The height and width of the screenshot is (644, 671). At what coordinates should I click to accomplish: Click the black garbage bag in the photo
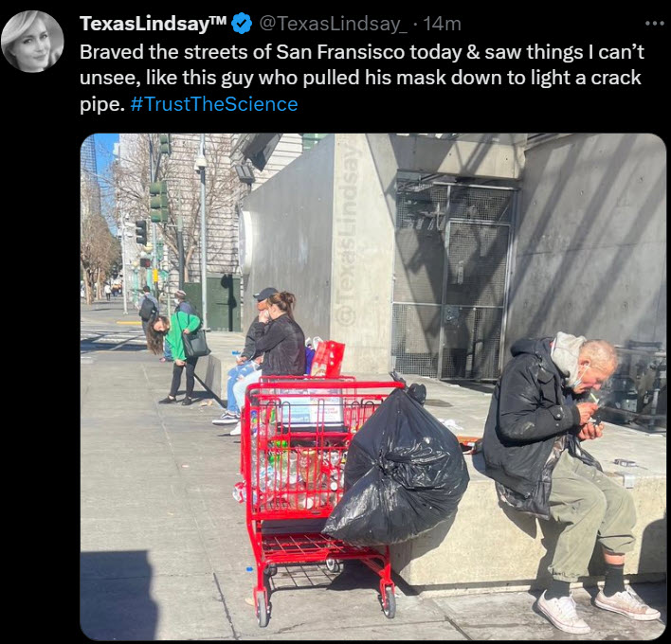(396, 468)
